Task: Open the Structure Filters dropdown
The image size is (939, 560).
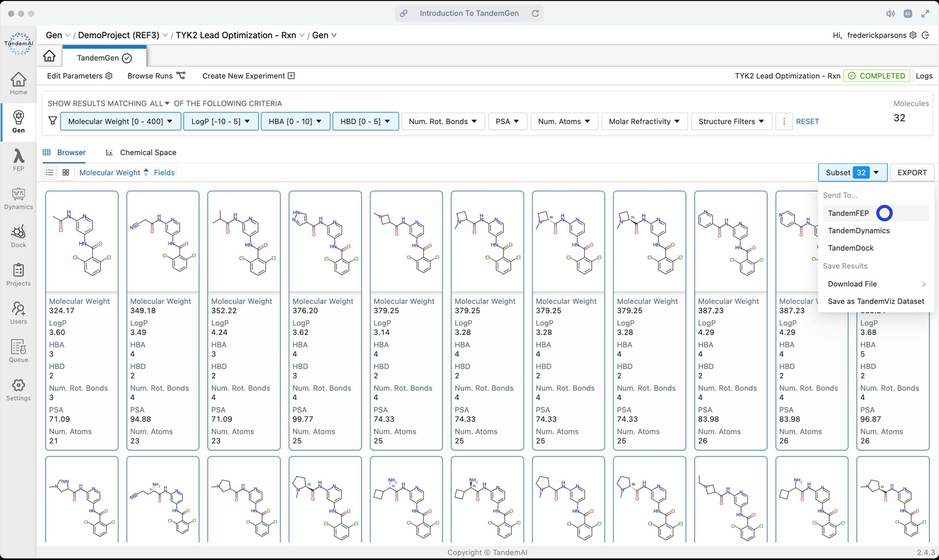Action: (x=731, y=121)
